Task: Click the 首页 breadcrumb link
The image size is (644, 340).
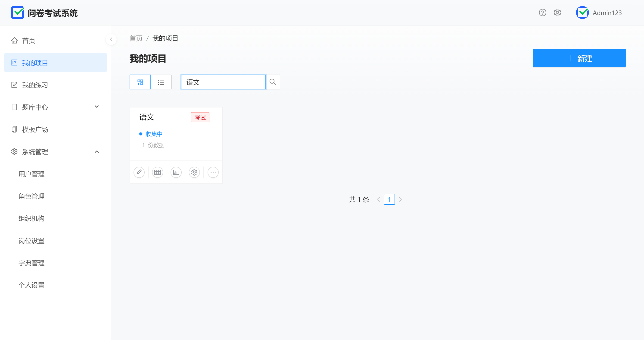Action: (136, 38)
